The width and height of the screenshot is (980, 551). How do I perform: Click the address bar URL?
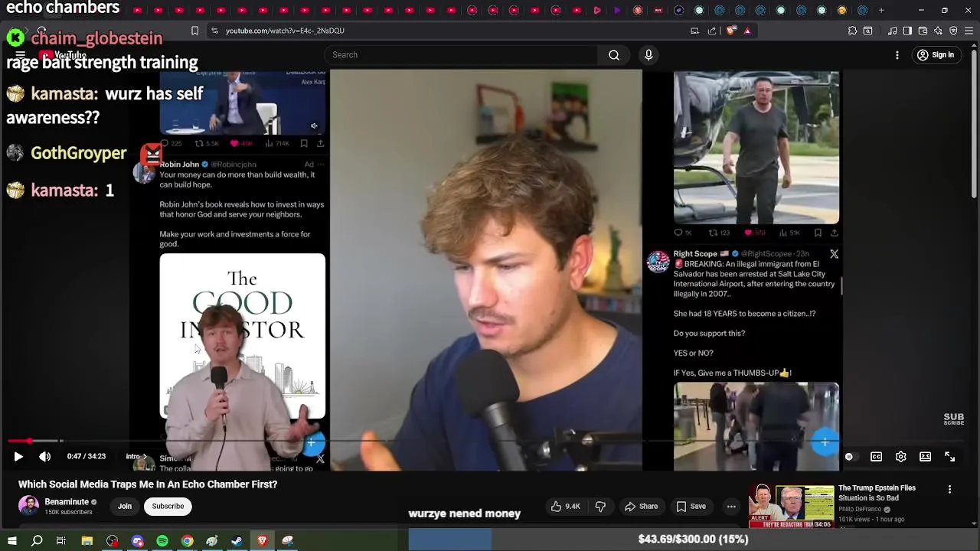pos(285,31)
